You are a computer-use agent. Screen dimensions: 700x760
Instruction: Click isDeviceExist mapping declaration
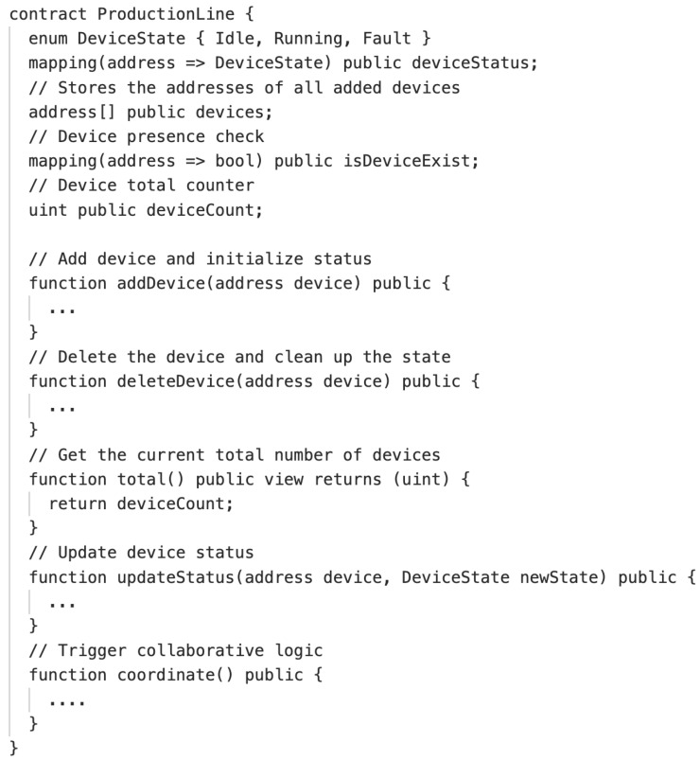[254, 161]
